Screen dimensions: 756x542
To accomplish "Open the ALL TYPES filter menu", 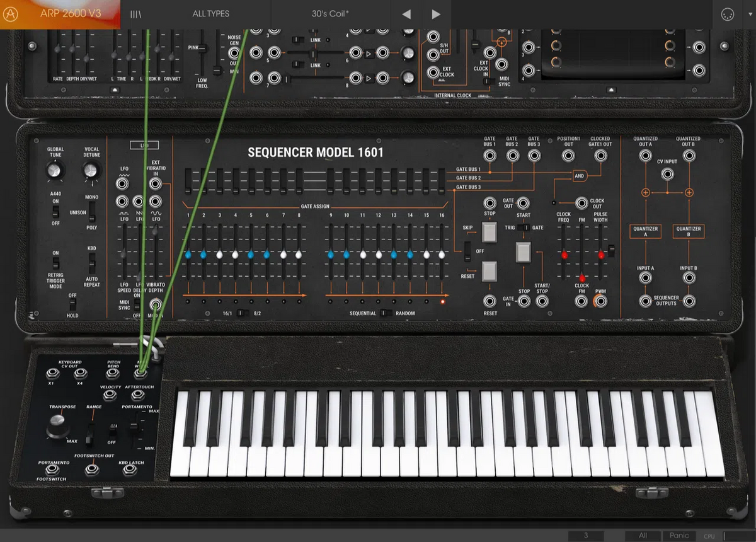I will point(210,13).
